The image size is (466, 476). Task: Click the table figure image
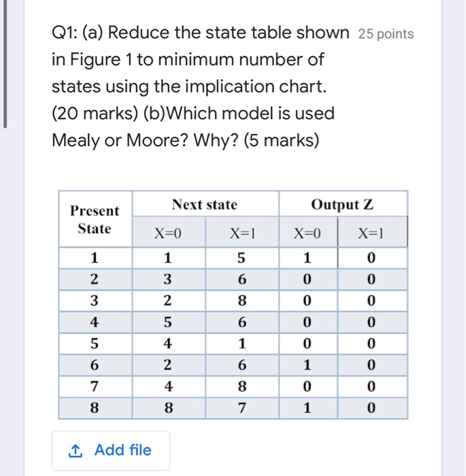tap(233, 305)
